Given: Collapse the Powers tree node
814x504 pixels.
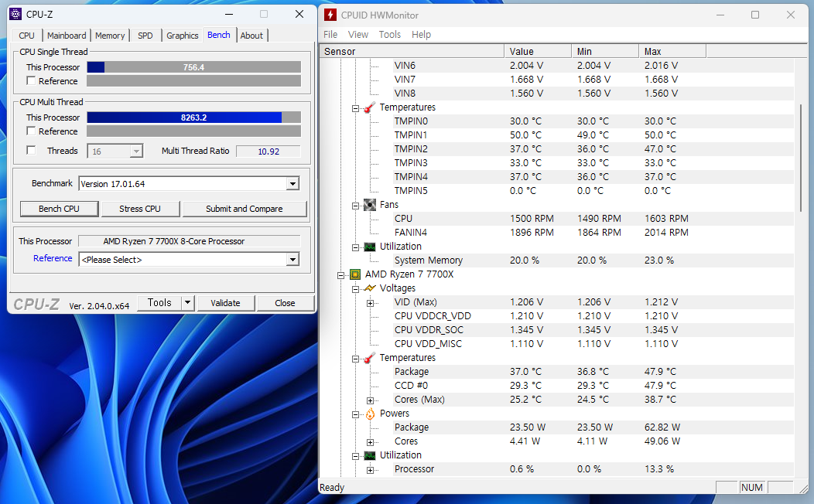Looking at the screenshot, I should pyautogui.click(x=356, y=415).
